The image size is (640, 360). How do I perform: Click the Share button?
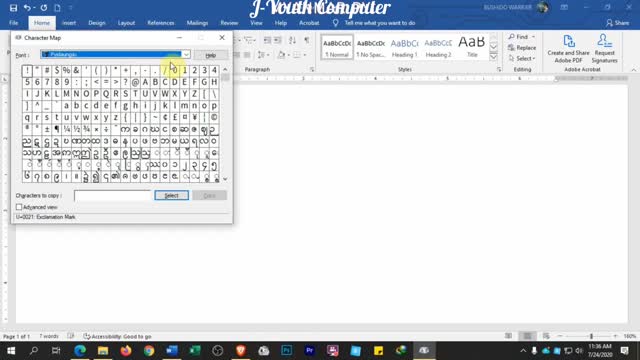(617, 23)
